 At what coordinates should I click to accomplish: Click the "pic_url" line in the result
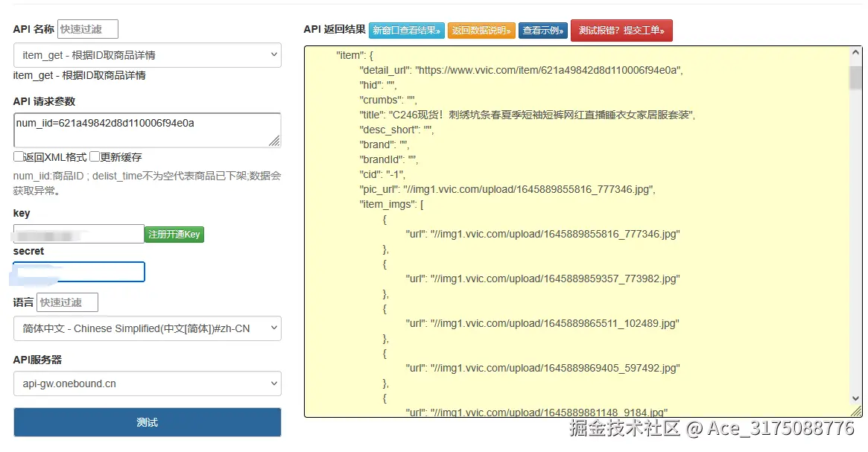coord(507,189)
